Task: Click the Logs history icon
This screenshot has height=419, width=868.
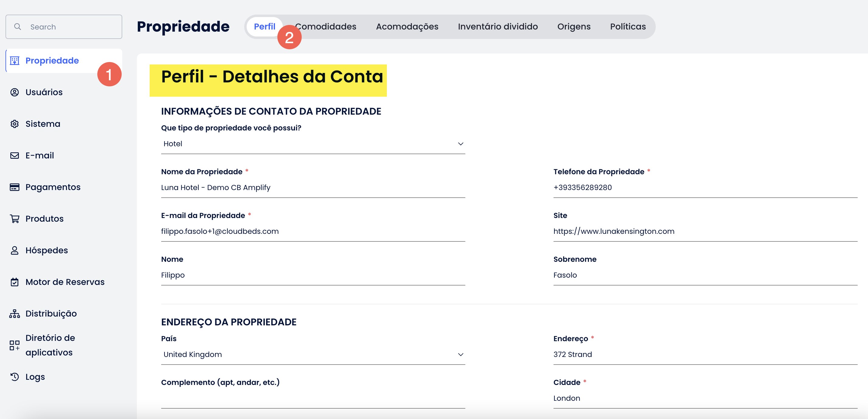Action: [x=15, y=377]
